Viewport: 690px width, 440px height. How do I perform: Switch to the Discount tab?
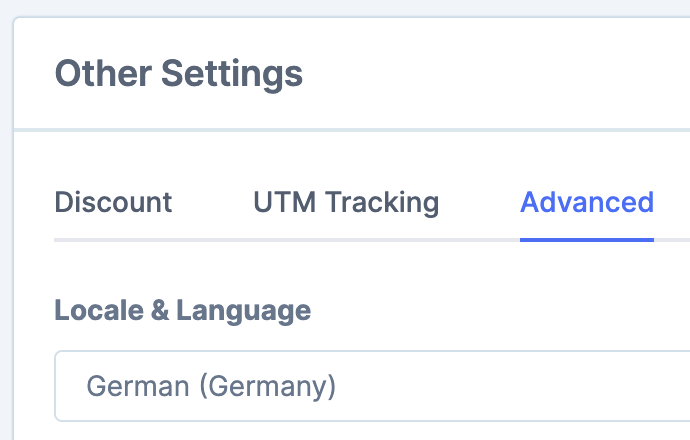click(113, 202)
